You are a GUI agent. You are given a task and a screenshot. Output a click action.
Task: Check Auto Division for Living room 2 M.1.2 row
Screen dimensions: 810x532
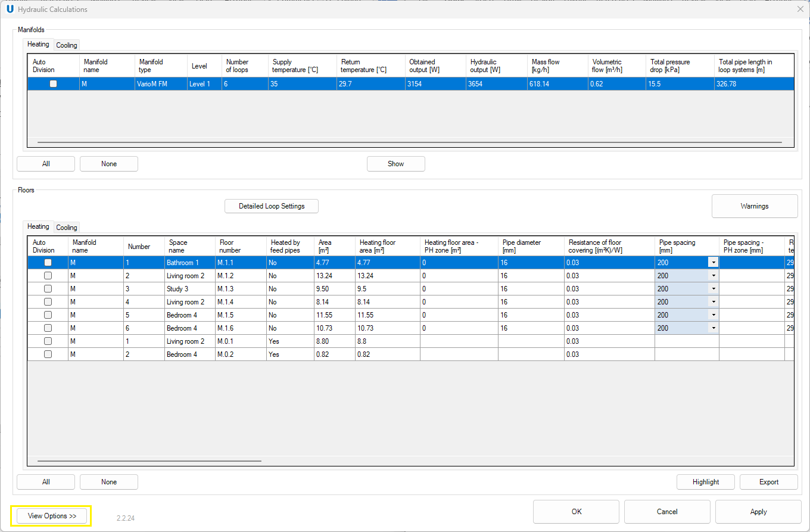click(48, 275)
